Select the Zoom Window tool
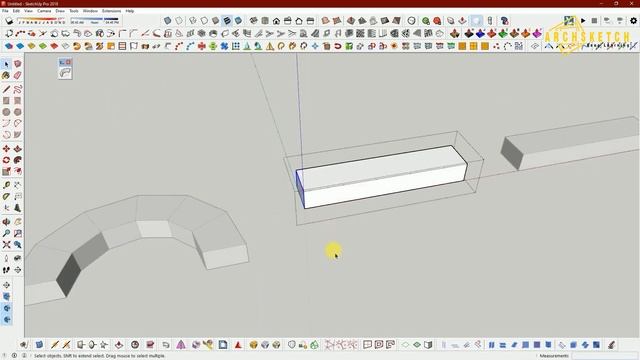The height and width of the screenshot is (360, 640). pos(18,233)
